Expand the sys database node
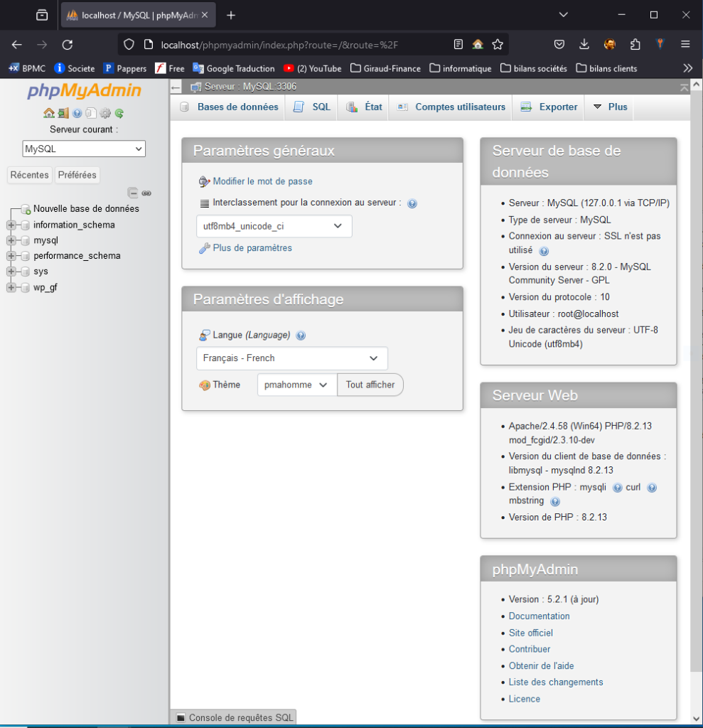 pos(11,272)
